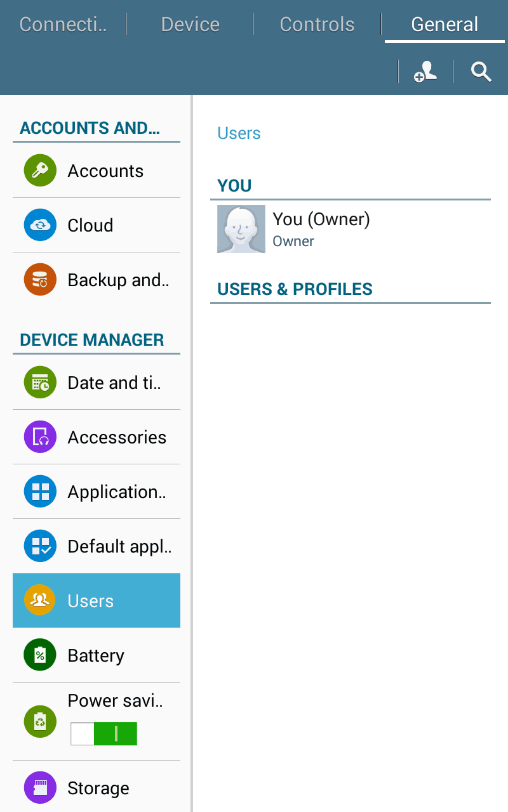508x812 pixels.
Task: Tap the owner avatar thumbnail
Action: point(241,229)
